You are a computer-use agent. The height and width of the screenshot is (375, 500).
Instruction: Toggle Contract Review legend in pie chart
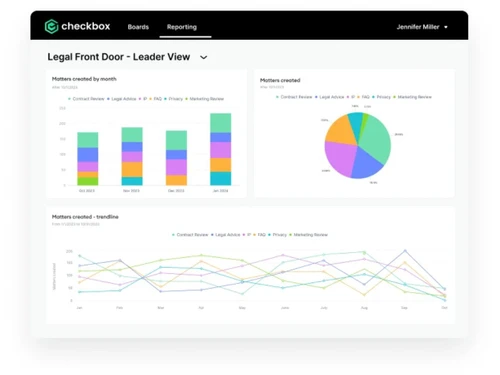coord(294,97)
